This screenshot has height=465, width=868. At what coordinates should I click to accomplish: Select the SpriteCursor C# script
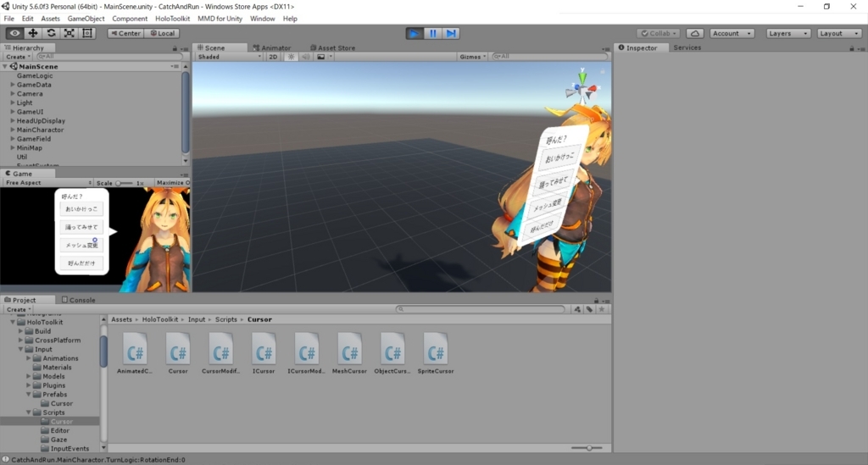(436, 353)
